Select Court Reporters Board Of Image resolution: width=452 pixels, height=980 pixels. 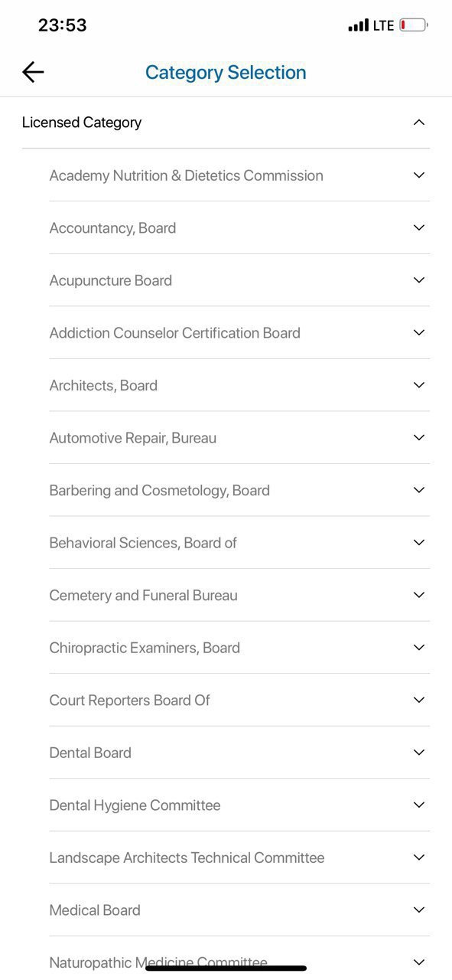(239, 700)
